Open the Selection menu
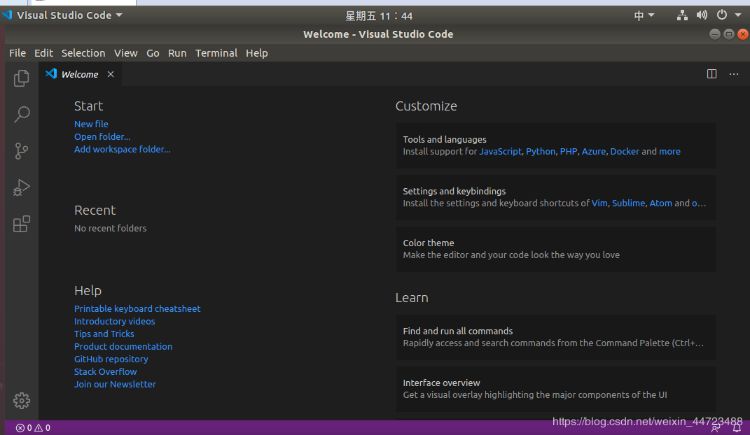 [x=83, y=53]
